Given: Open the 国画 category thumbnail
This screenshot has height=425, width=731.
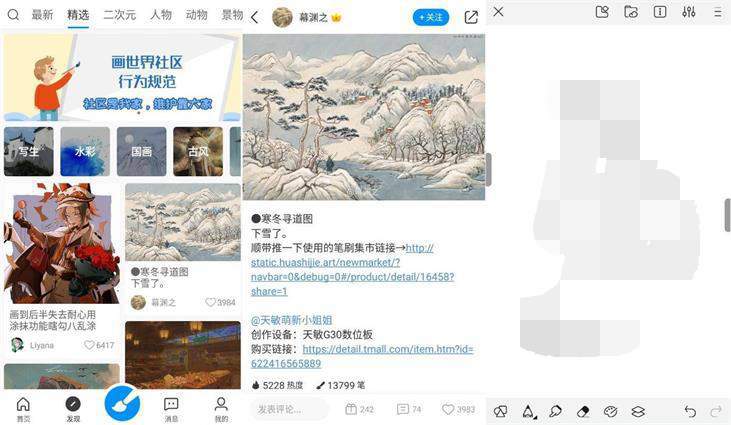Looking at the screenshot, I should coord(141,151).
